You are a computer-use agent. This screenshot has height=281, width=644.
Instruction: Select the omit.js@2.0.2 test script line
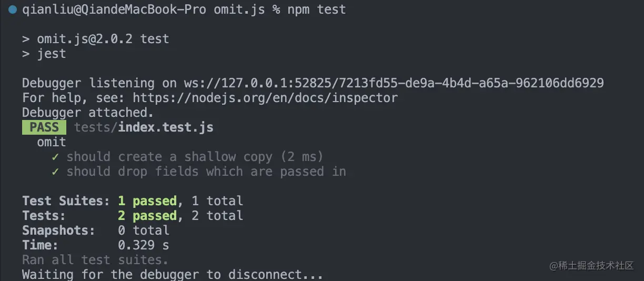103,39
